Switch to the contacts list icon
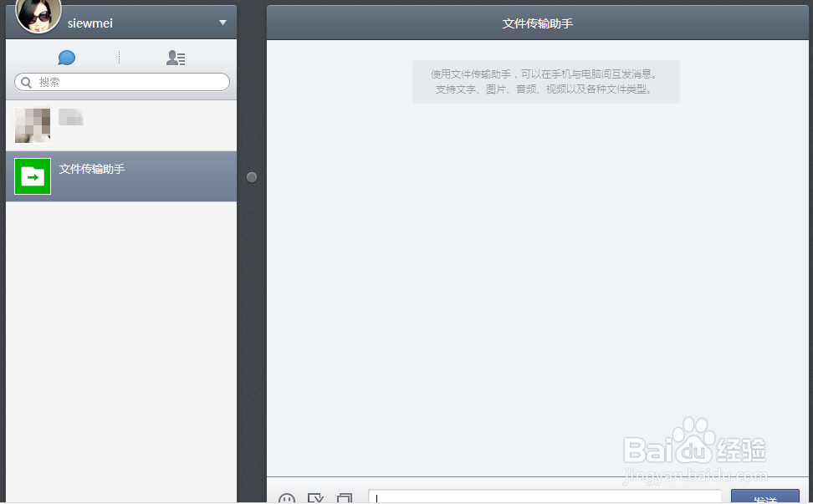Viewport: 813px width, 504px height. (x=176, y=58)
